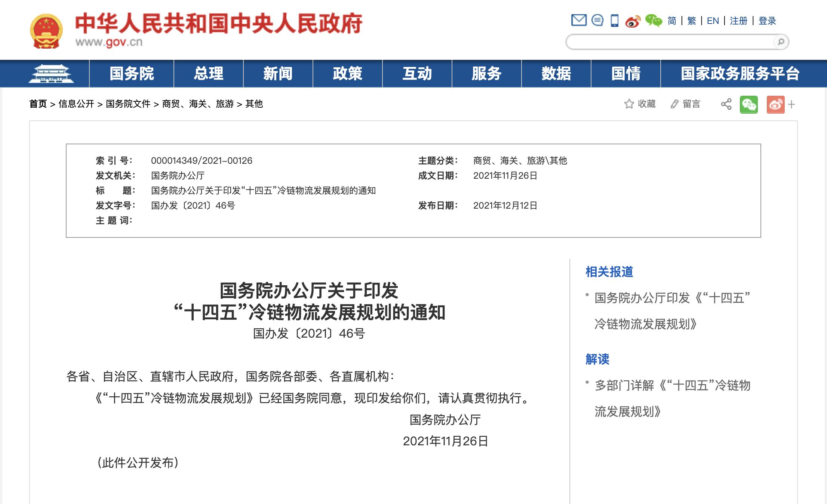Click the mobile phone icon in header
This screenshot has width=827, height=504.
tap(614, 21)
